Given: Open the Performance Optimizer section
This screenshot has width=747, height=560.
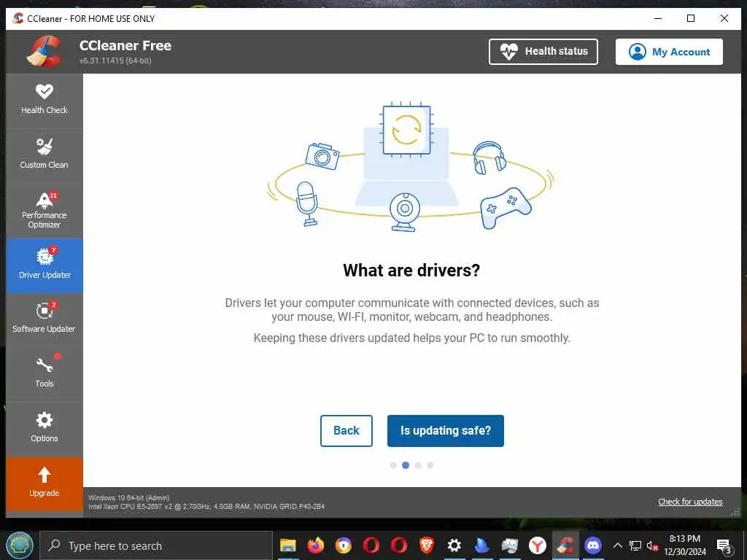Looking at the screenshot, I should coord(44,210).
